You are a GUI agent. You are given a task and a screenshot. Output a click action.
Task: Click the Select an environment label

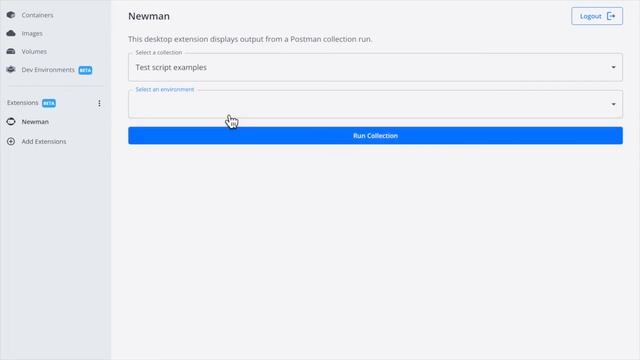pos(164,89)
